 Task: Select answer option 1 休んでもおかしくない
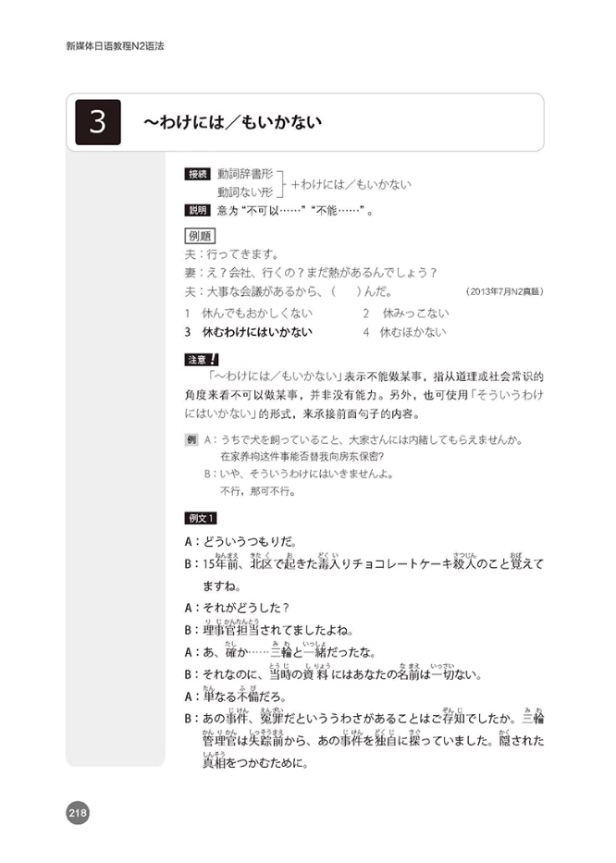click(249, 314)
